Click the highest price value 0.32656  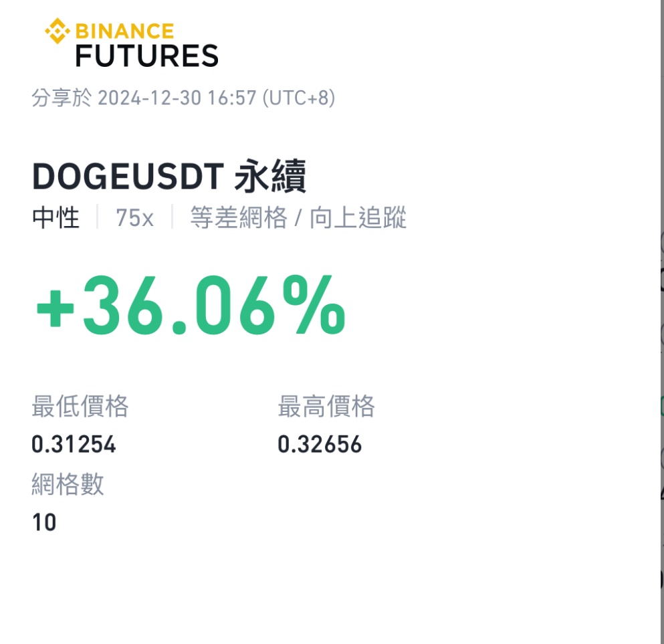320,445
